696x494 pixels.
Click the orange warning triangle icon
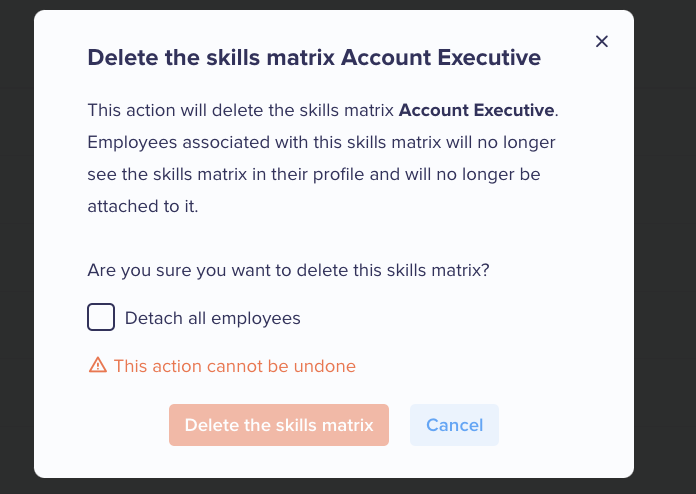[x=98, y=365]
